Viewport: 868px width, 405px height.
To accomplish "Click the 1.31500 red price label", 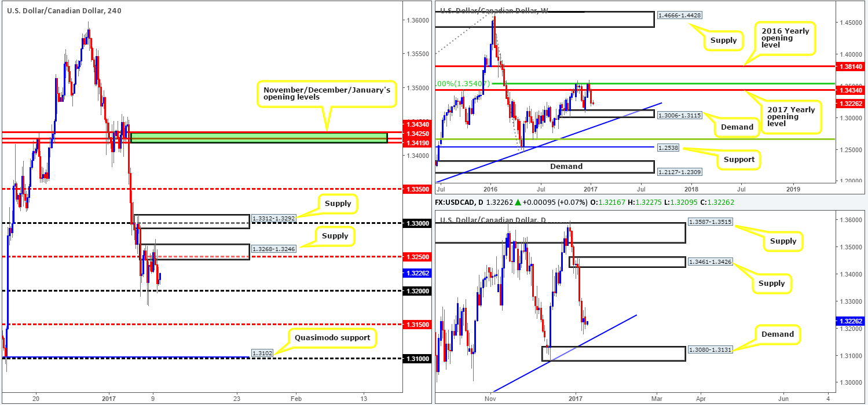I will pyautogui.click(x=416, y=325).
